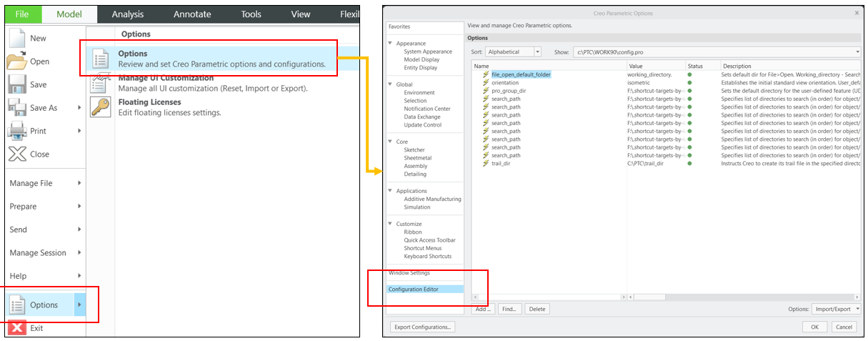868x341 pixels.
Task: Click the Manage UI Customization icon
Action: [x=99, y=84]
